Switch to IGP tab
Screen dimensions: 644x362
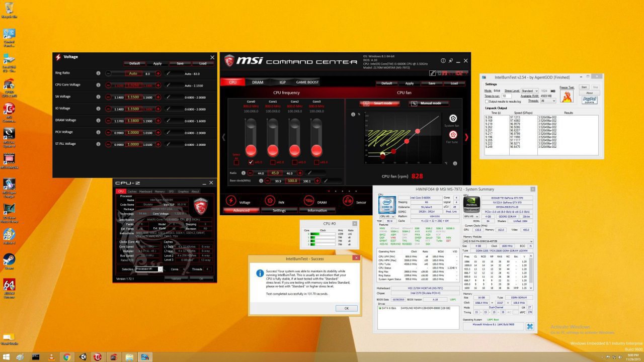click(282, 82)
